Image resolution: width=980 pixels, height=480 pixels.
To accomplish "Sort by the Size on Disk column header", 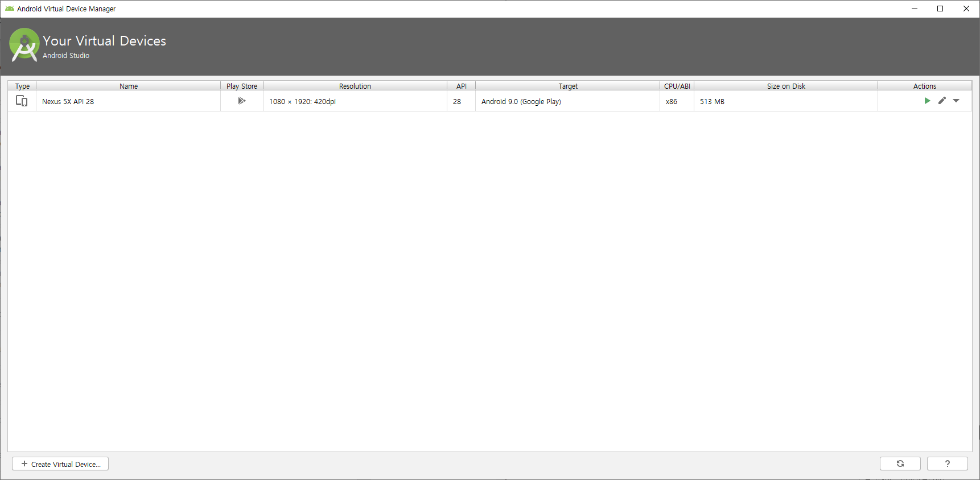I will [786, 86].
